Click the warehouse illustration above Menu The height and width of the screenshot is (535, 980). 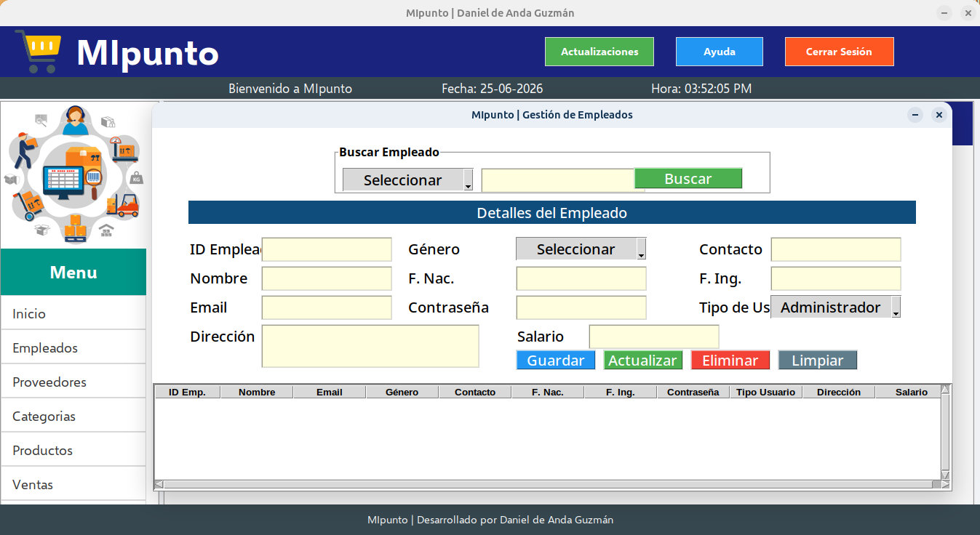[73, 173]
